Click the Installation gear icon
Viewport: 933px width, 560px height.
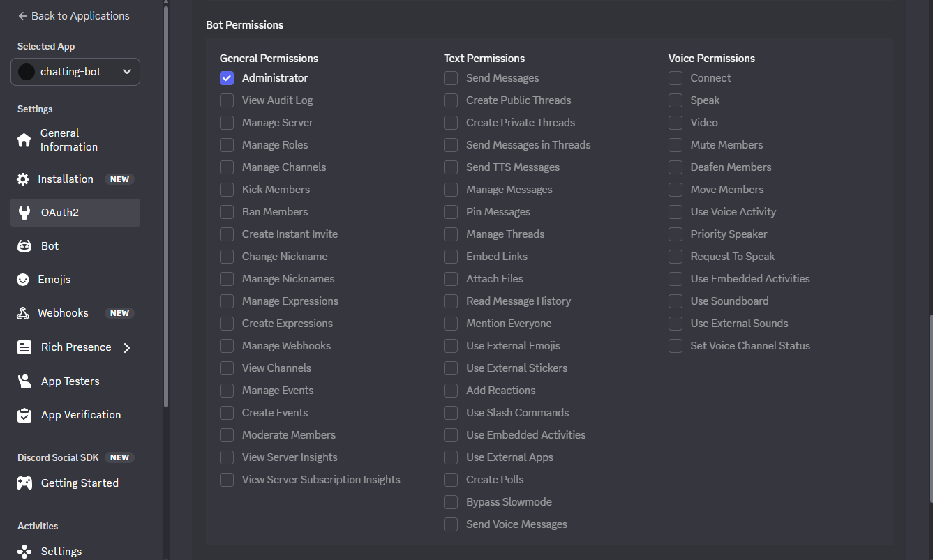point(23,179)
